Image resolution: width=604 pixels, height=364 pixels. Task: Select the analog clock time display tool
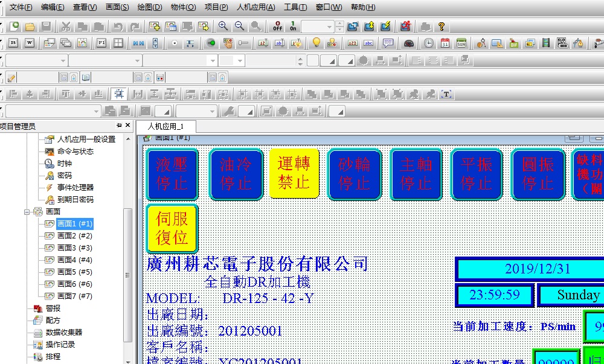(x=428, y=43)
